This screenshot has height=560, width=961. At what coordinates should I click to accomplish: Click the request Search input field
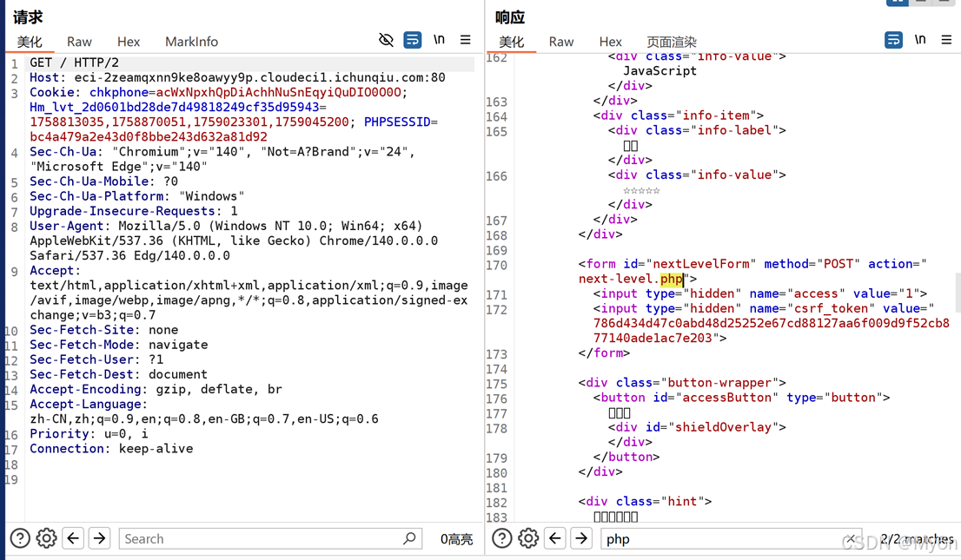(x=261, y=538)
